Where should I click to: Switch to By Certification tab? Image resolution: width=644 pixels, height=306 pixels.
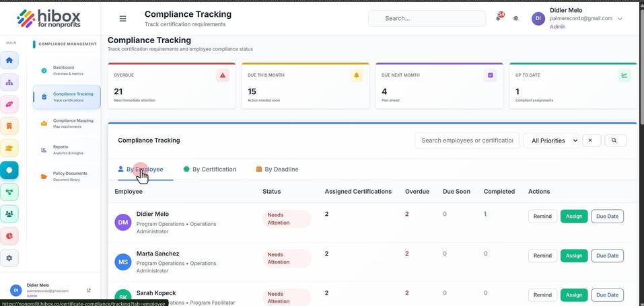coord(210,169)
